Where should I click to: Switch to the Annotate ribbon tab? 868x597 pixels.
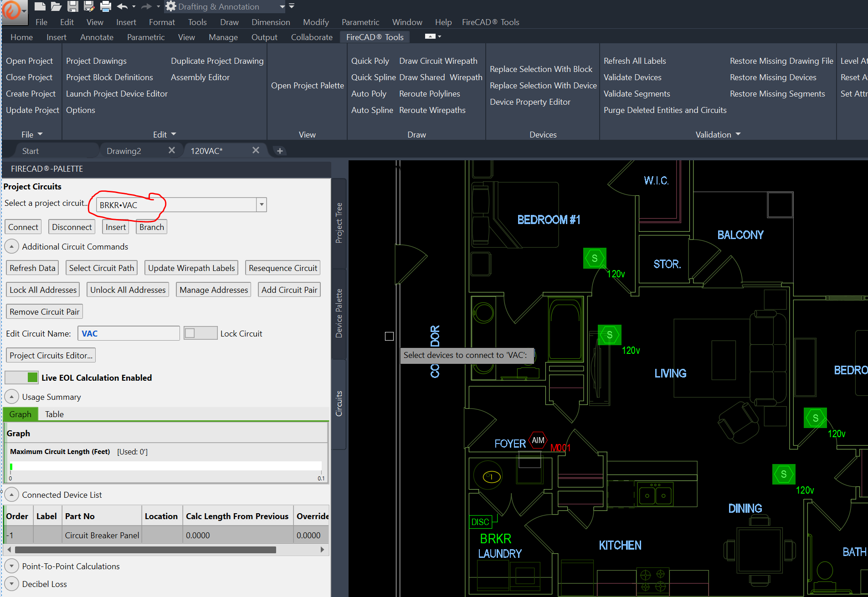pos(97,37)
